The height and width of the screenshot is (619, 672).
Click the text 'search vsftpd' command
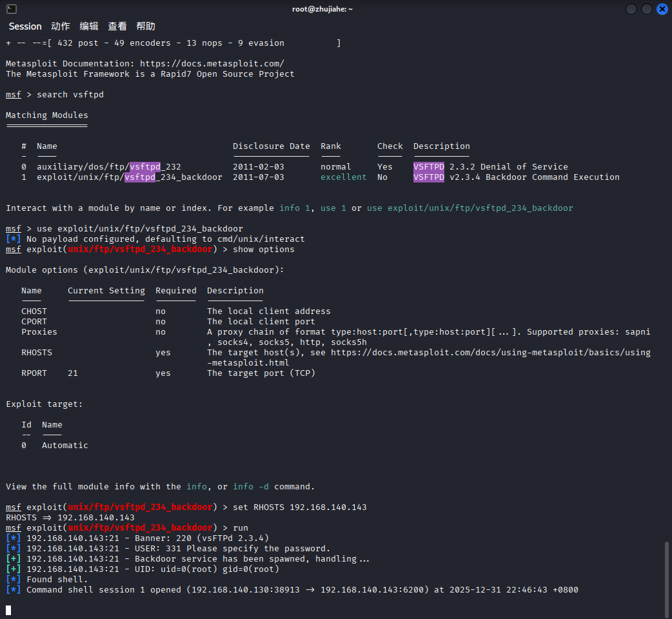coord(70,94)
